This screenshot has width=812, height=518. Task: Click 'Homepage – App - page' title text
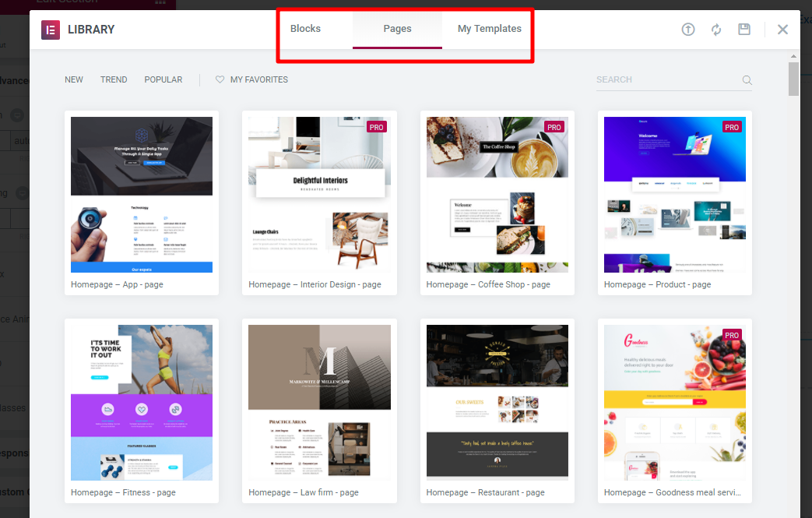[117, 284]
